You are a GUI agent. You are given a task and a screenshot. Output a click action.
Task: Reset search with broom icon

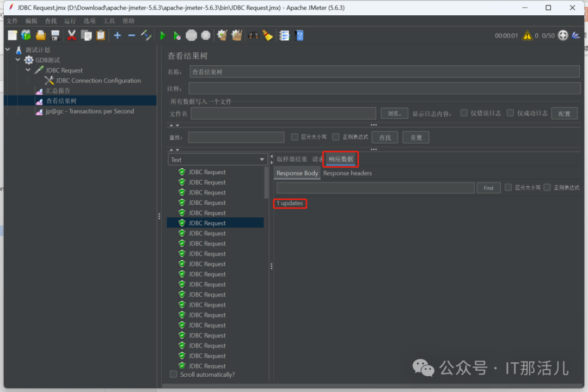click(x=268, y=35)
